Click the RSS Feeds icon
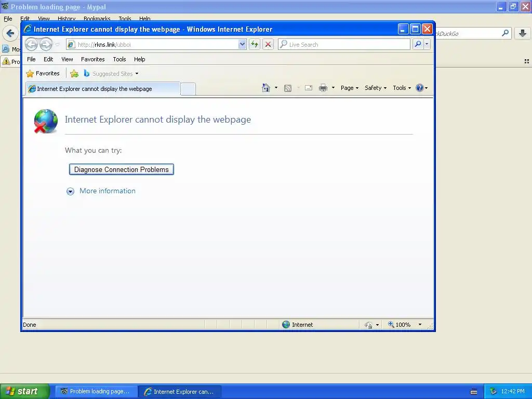The image size is (532, 399). coord(288,88)
